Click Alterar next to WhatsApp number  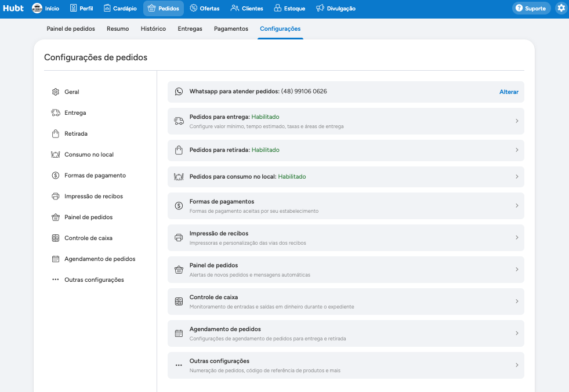click(509, 92)
